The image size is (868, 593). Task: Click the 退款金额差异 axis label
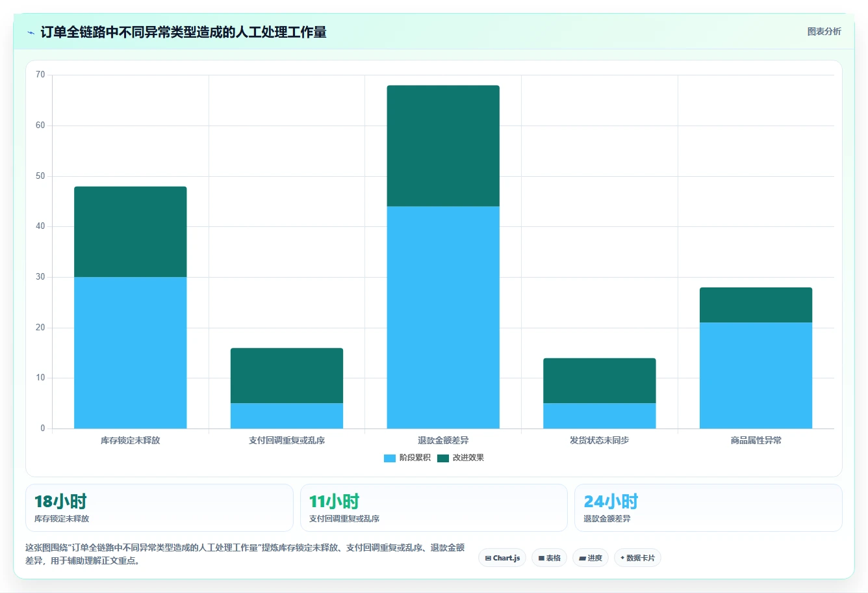pyautogui.click(x=443, y=440)
